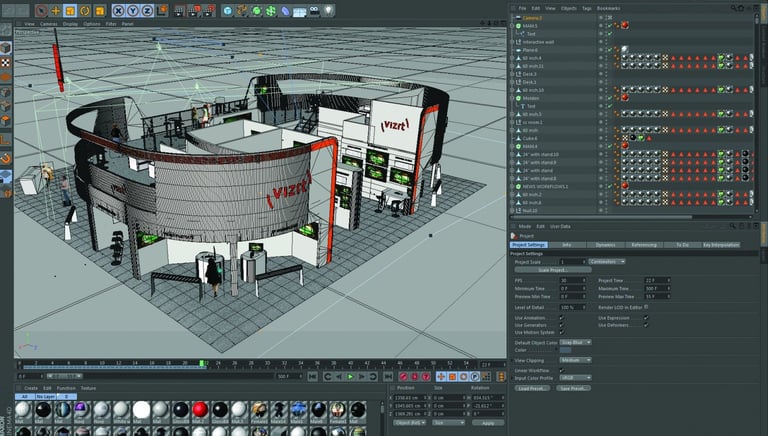This screenshot has height=436, width=768.
Task: Click the Save Preset button
Action: [x=574, y=388]
